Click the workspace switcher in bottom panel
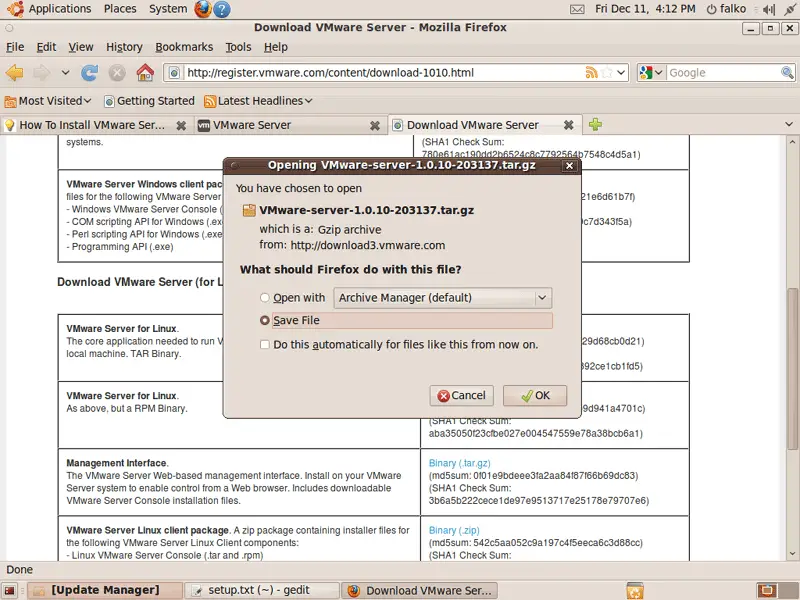Screen dimensions: 800x600 (767, 591)
